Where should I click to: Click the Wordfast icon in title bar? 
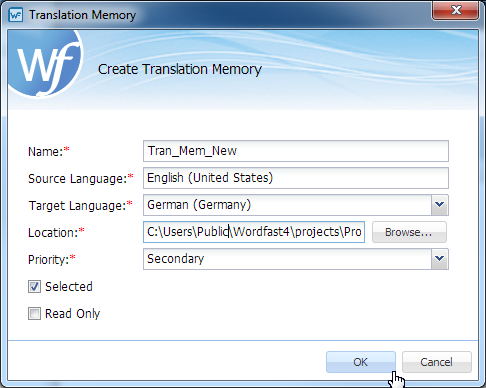coord(16,15)
